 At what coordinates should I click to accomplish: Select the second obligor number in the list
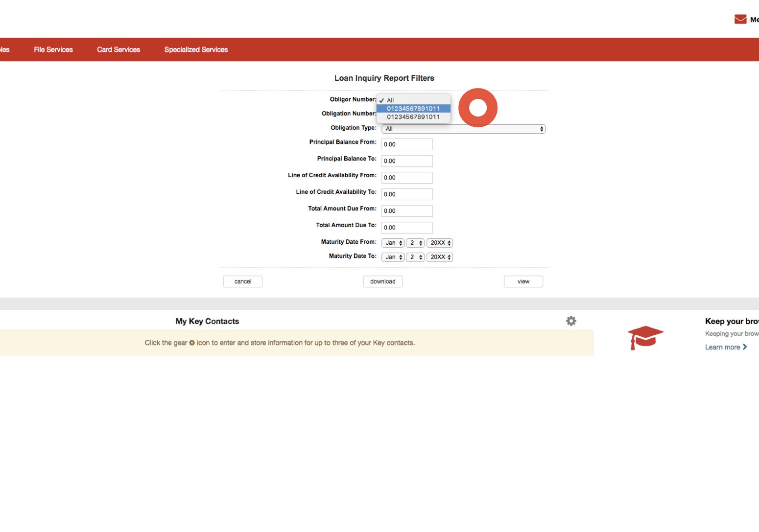(413, 117)
